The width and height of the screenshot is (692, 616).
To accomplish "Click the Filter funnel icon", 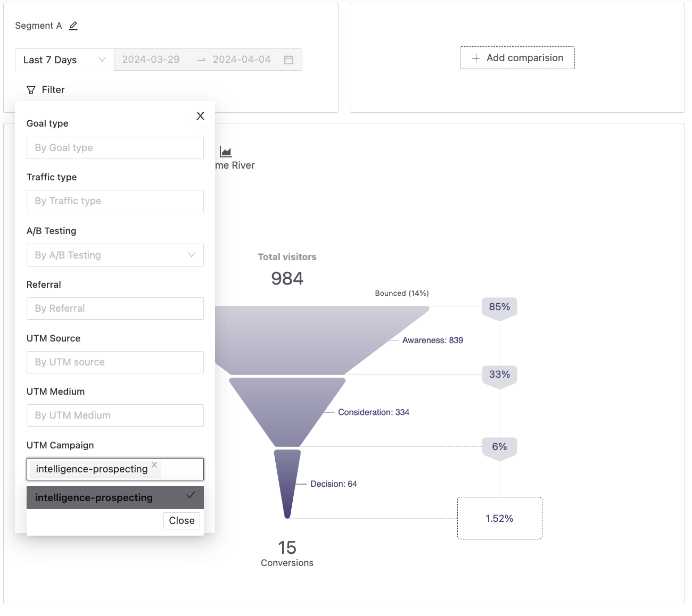I will tap(31, 90).
